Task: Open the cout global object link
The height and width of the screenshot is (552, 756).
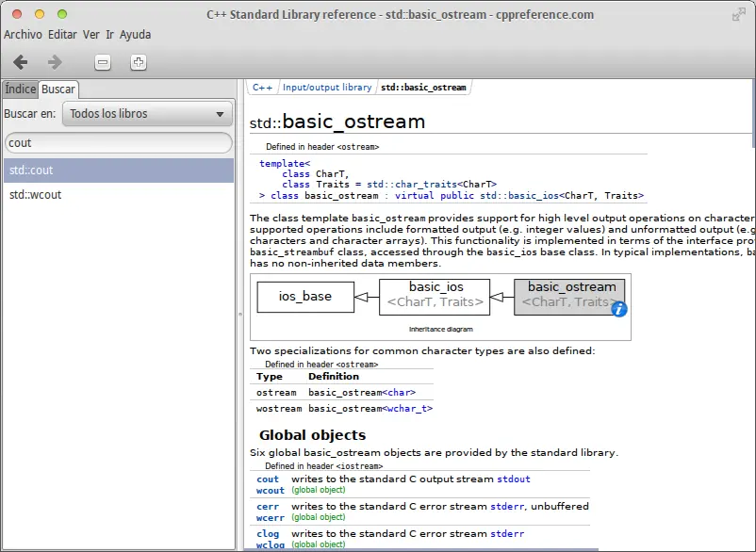Action: [268, 479]
